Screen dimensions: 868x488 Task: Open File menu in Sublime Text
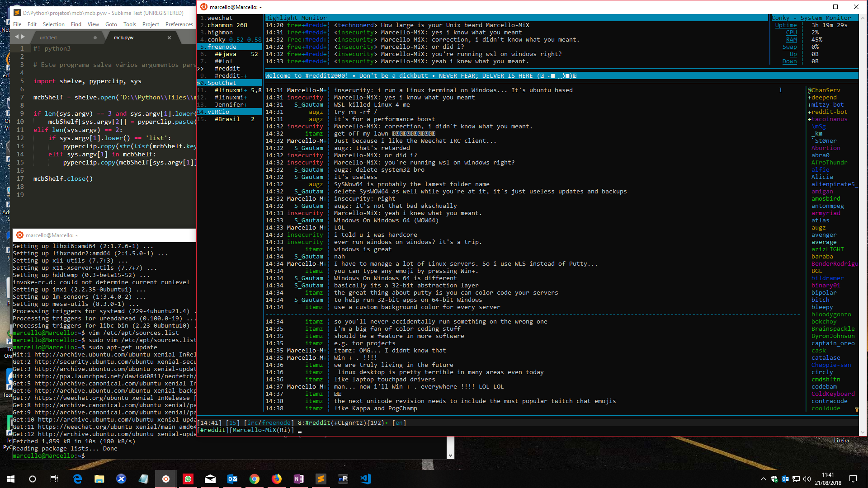17,24
